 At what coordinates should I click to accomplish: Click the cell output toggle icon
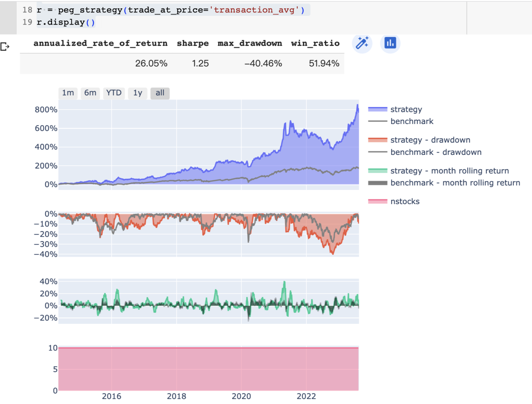click(5, 46)
